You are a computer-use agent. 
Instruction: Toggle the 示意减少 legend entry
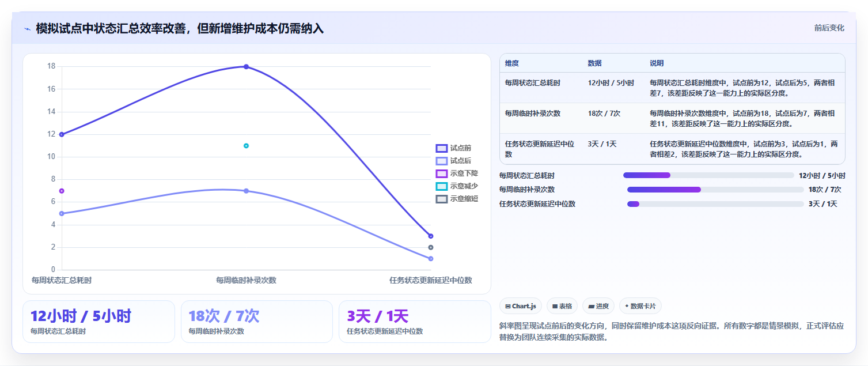click(x=457, y=186)
